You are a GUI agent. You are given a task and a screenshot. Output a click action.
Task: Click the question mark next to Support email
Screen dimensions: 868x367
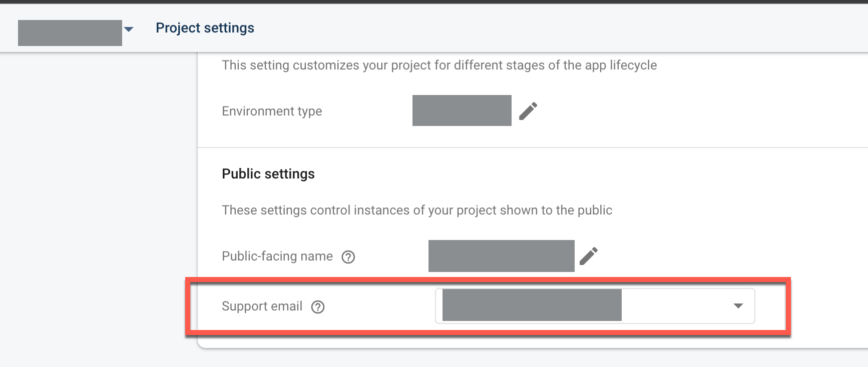[317, 306]
